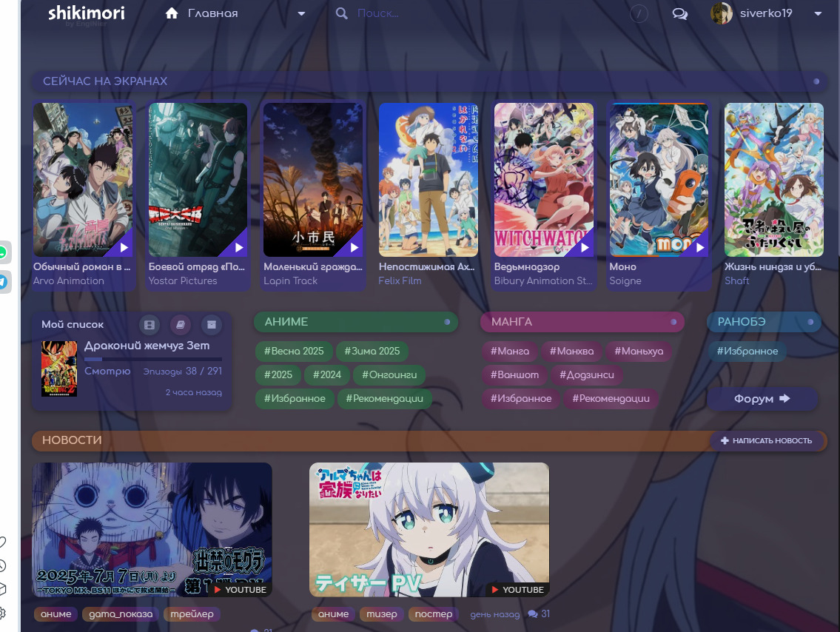The image size is (840, 632).
Task: Click the archive box icon in Мой список
Action: click(212, 324)
